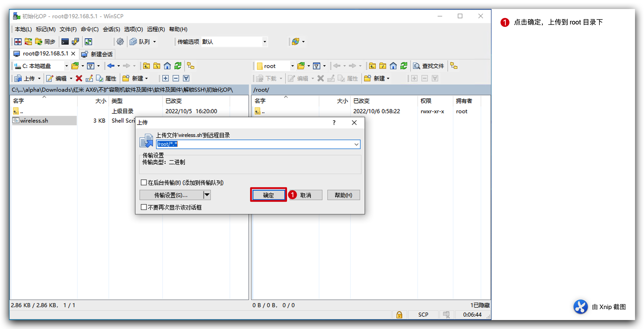Viewport: 644px width, 329px height.
Task: Click the local invert selection icon
Action: pos(186,78)
